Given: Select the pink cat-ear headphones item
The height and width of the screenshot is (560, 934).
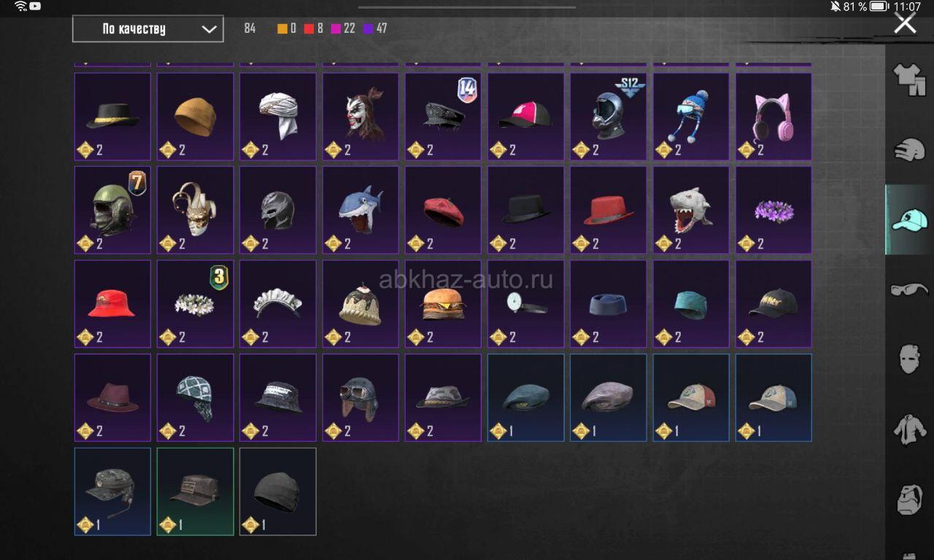Looking at the screenshot, I should point(773,117).
